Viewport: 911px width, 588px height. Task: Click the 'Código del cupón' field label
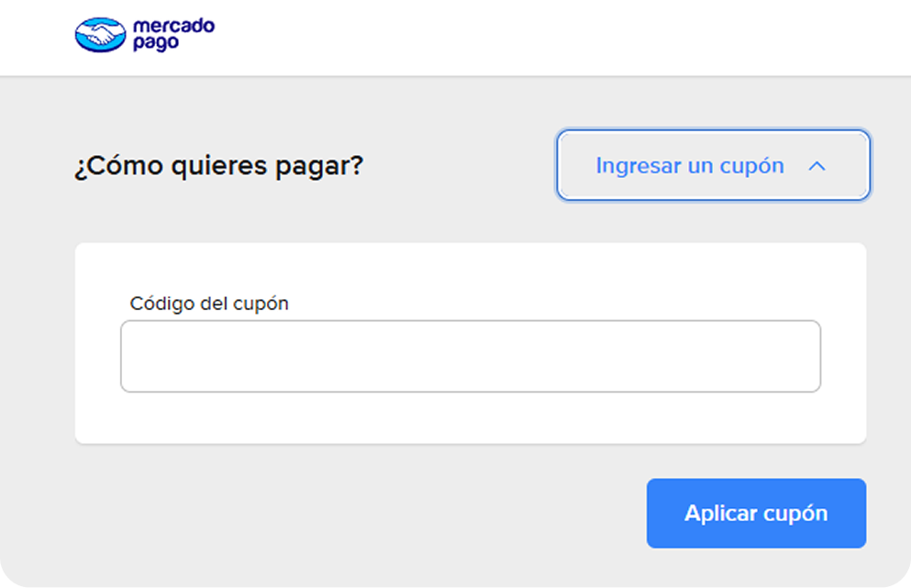pos(209,304)
